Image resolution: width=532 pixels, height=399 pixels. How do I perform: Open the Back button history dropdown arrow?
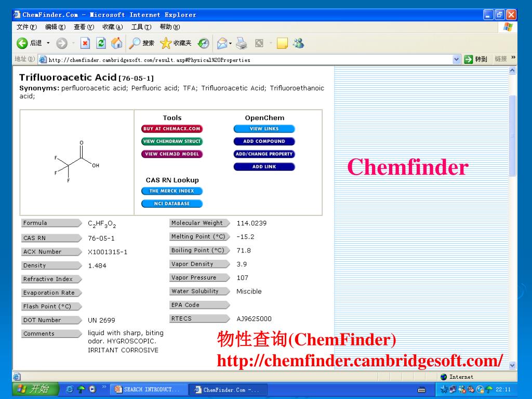48,43
